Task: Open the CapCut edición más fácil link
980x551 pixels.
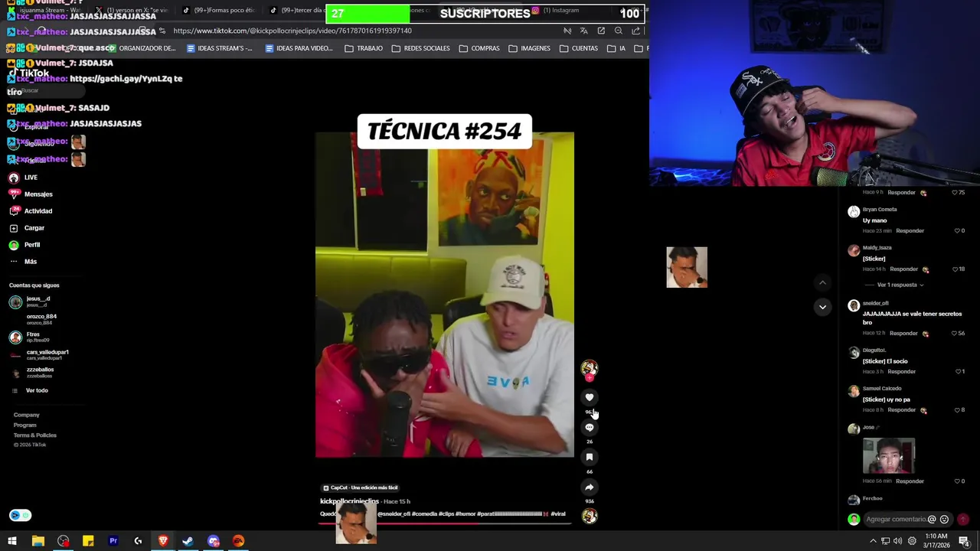Action: point(360,487)
